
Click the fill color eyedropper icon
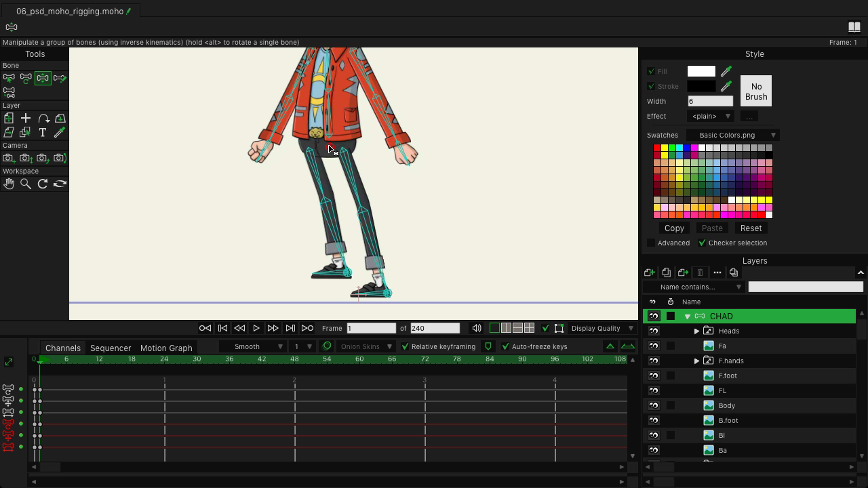[x=726, y=71]
